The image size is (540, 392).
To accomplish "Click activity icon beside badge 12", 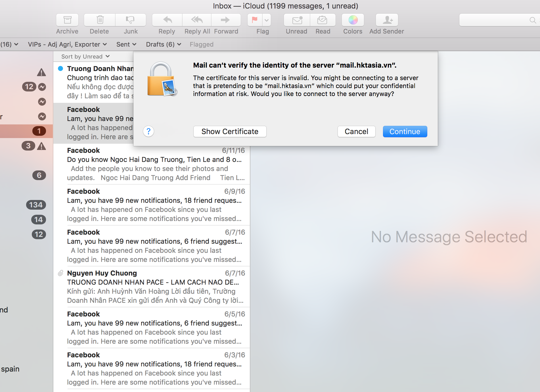I will pyautogui.click(x=42, y=87).
